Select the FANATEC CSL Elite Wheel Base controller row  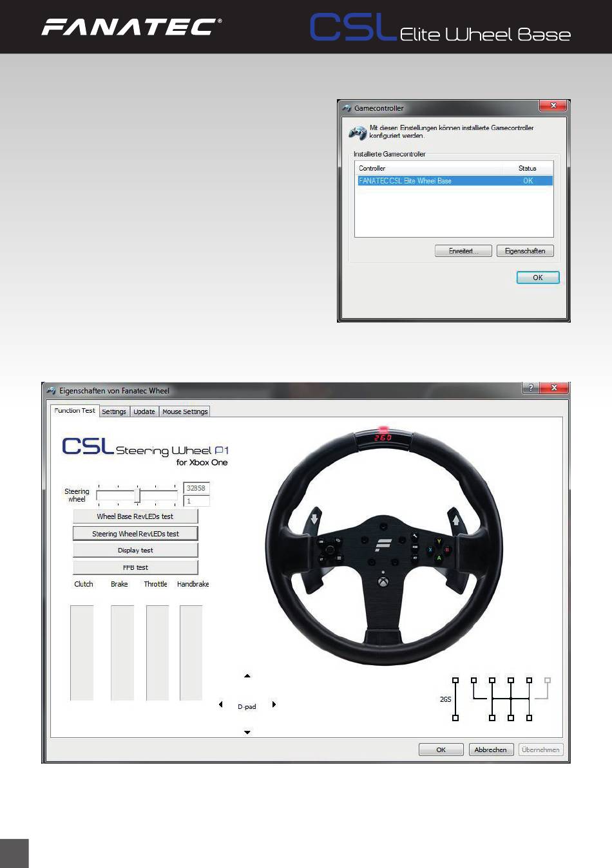point(455,181)
